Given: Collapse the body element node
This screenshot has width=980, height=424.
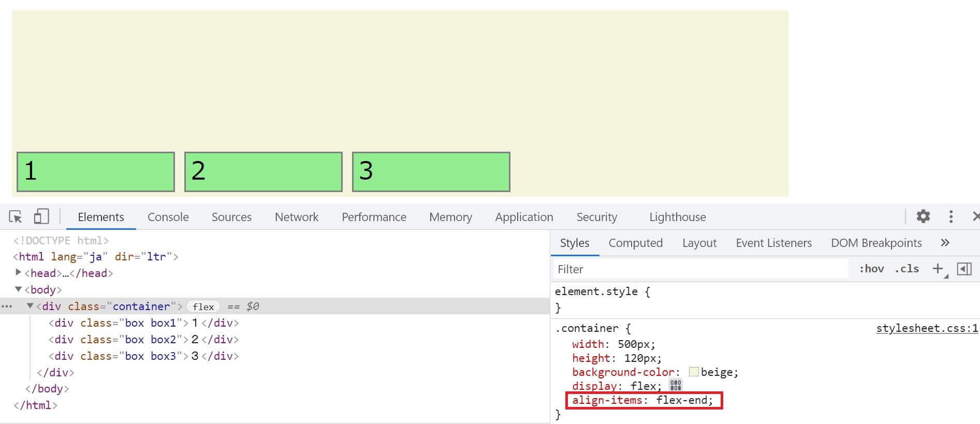Looking at the screenshot, I should pyautogui.click(x=19, y=289).
